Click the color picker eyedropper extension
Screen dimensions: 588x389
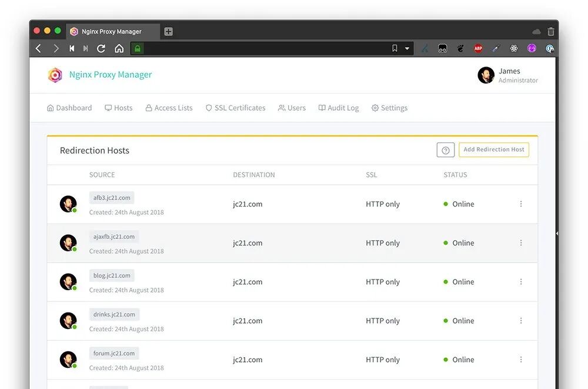[496, 48]
